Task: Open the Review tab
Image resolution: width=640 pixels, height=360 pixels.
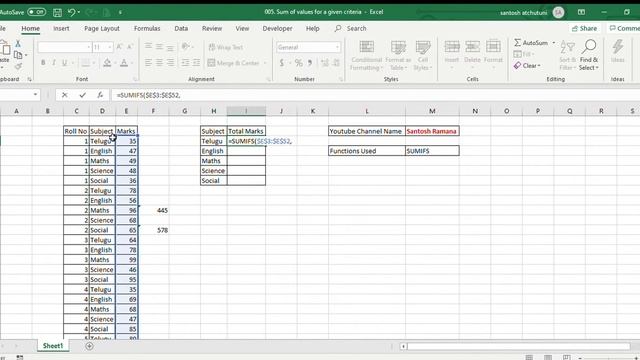Action: coord(212,29)
